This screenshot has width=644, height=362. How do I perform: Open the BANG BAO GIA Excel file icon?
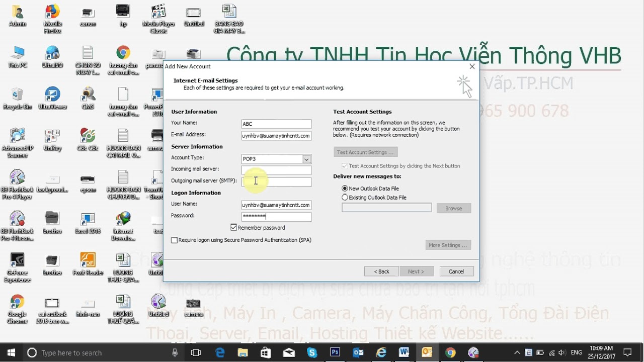[x=229, y=19]
